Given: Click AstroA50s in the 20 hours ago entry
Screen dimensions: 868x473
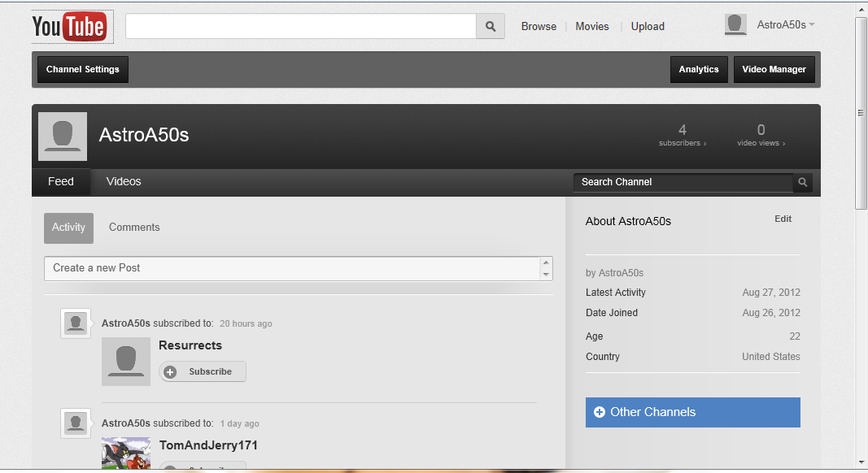Looking at the screenshot, I should (x=125, y=323).
